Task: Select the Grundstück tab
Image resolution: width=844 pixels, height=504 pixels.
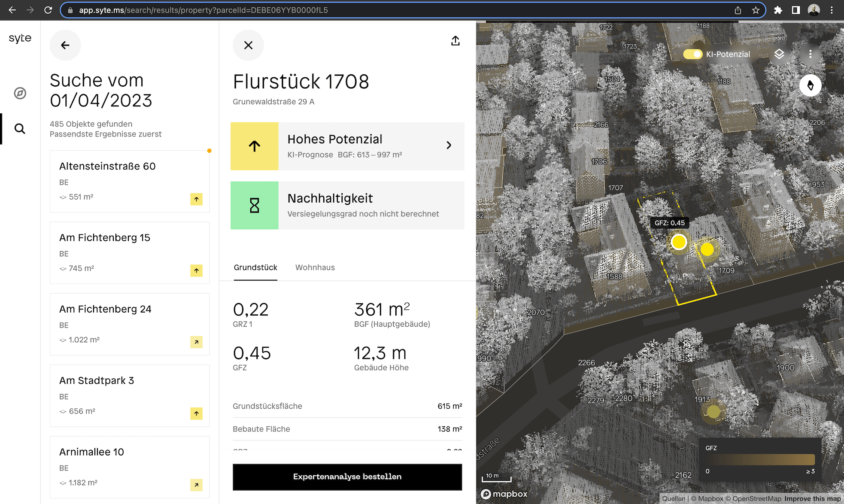Action: pyautogui.click(x=255, y=267)
